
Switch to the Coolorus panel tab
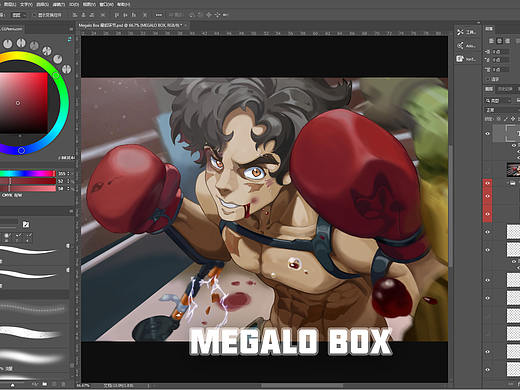pyautogui.click(x=11, y=29)
